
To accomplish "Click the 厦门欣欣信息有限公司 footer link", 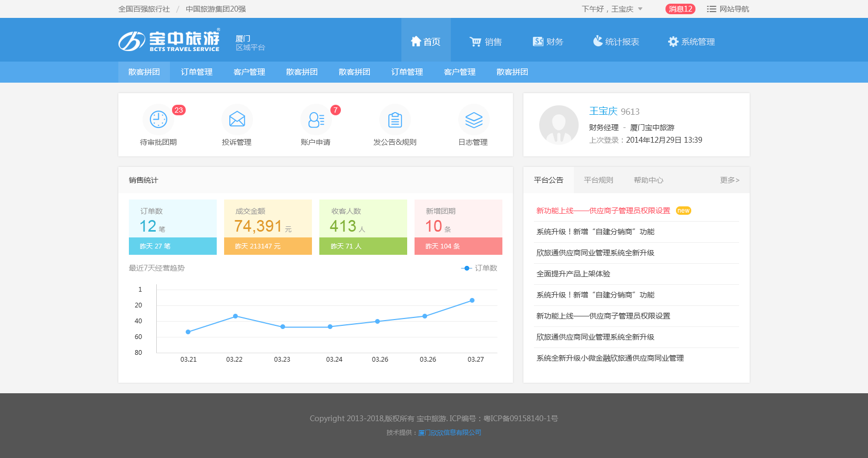I will pos(450,433).
